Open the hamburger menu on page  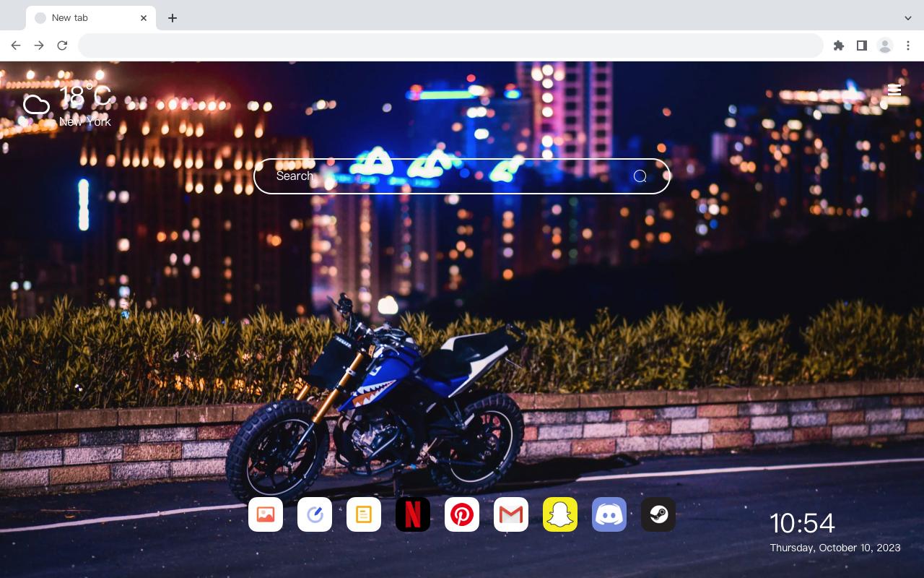(894, 90)
